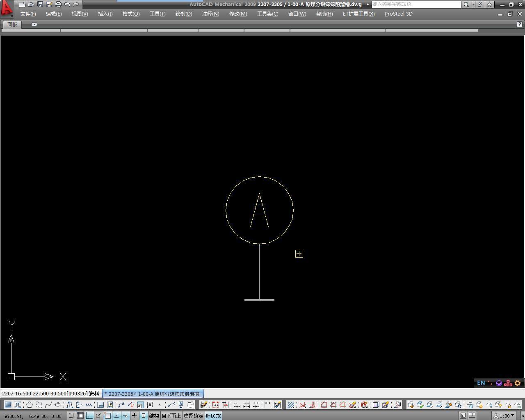Click the search magnifier button
This screenshot has height=420, width=525.
pyautogui.click(x=466, y=5)
